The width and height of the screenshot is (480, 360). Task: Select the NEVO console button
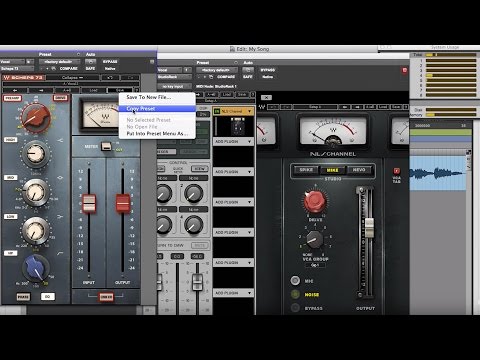click(x=359, y=170)
